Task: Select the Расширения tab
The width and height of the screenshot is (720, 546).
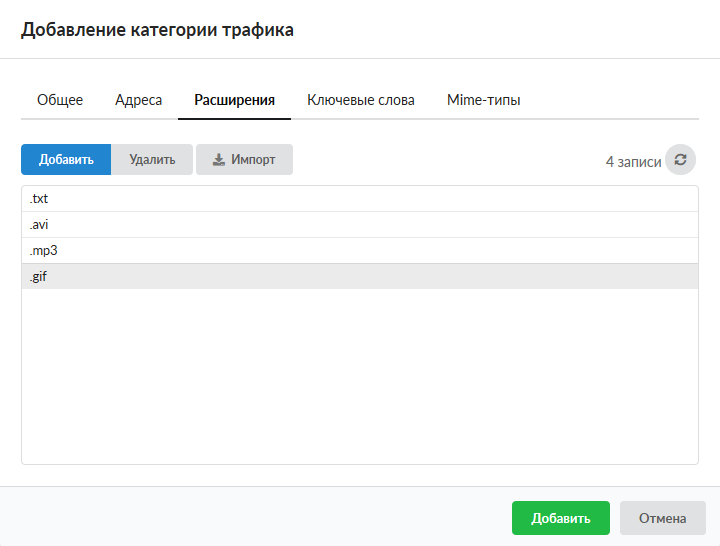Action: point(234,100)
